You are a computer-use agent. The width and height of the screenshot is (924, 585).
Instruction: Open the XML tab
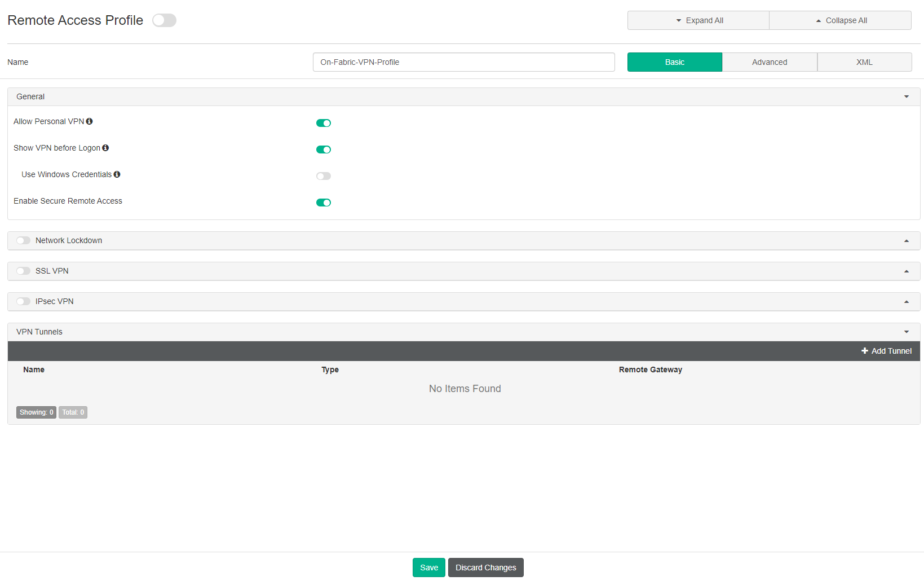tap(864, 62)
